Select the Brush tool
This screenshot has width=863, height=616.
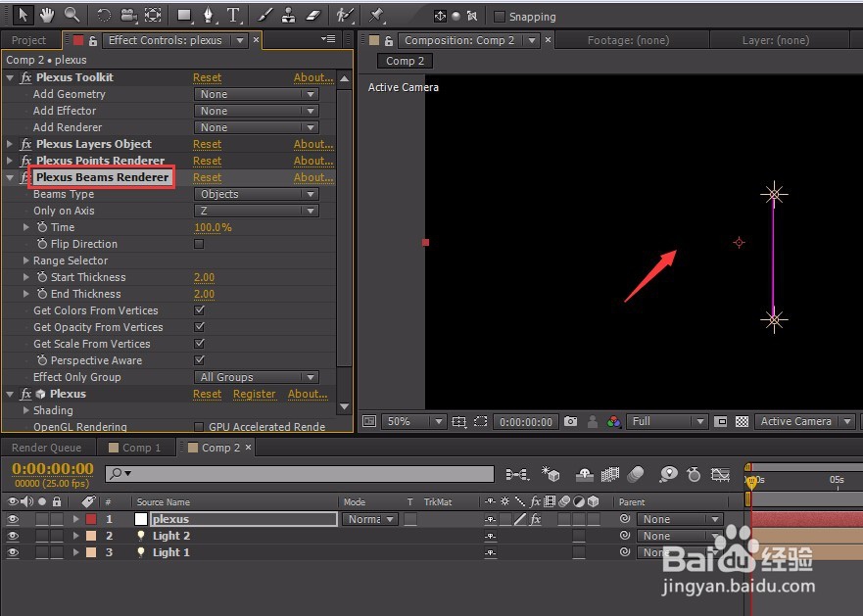coord(264,16)
